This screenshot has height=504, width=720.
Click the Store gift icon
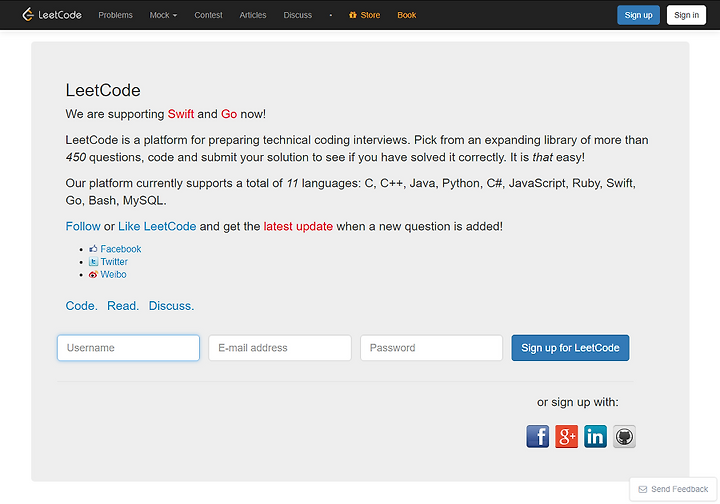pyautogui.click(x=353, y=15)
